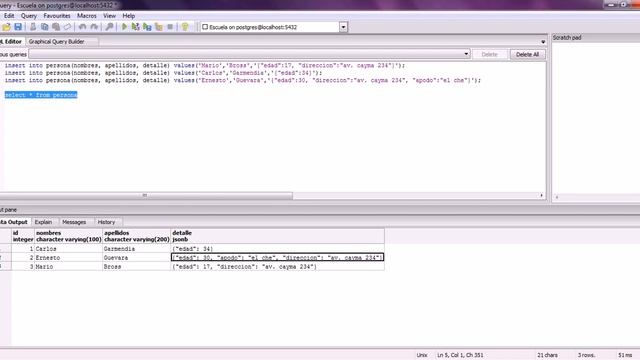This screenshot has height=360, width=640.
Task: Copy selected text toolbar icon
Action: pos(44,27)
